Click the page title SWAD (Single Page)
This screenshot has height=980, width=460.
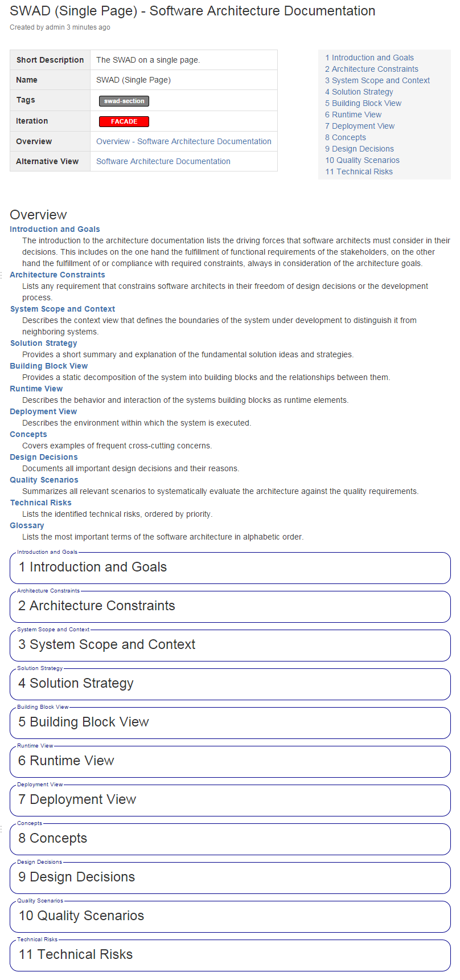tap(192, 11)
